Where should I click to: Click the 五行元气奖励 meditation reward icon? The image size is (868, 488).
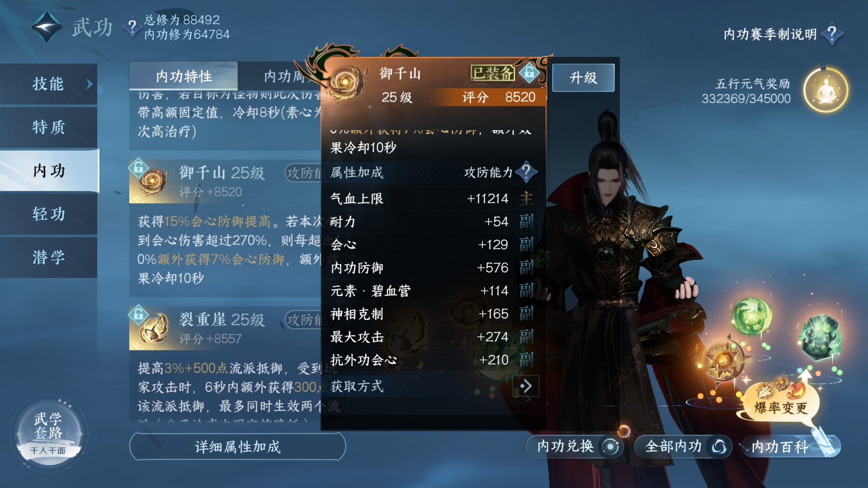(826, 90)
